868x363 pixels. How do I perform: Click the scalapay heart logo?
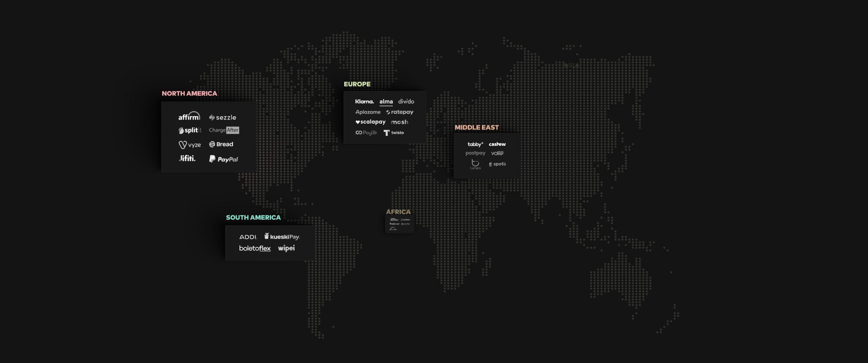(370, 122)
